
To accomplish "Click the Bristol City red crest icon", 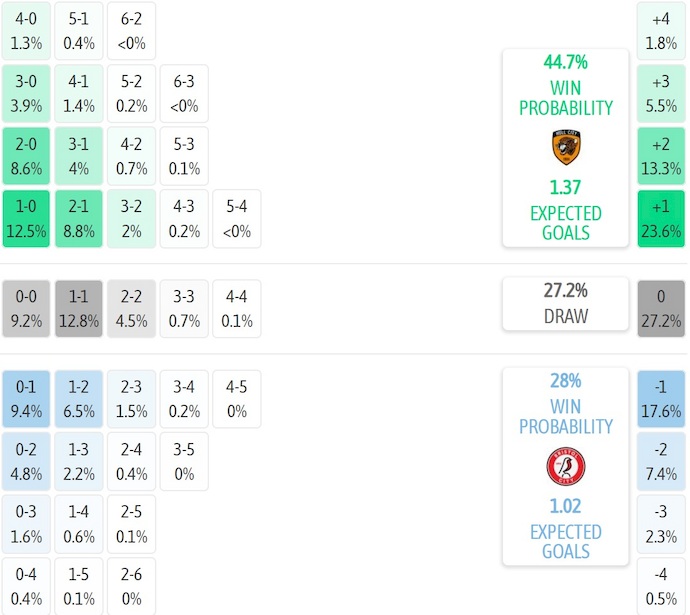I will point(566,466).
